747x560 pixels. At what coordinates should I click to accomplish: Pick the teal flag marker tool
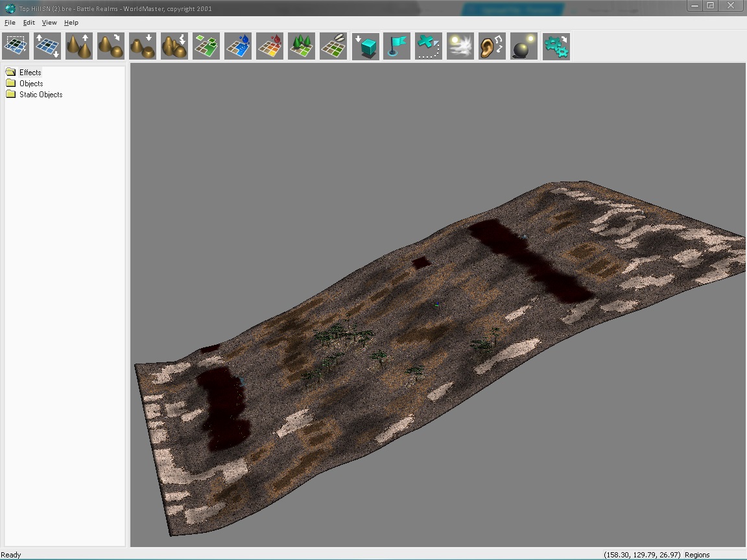coord(397,46)
